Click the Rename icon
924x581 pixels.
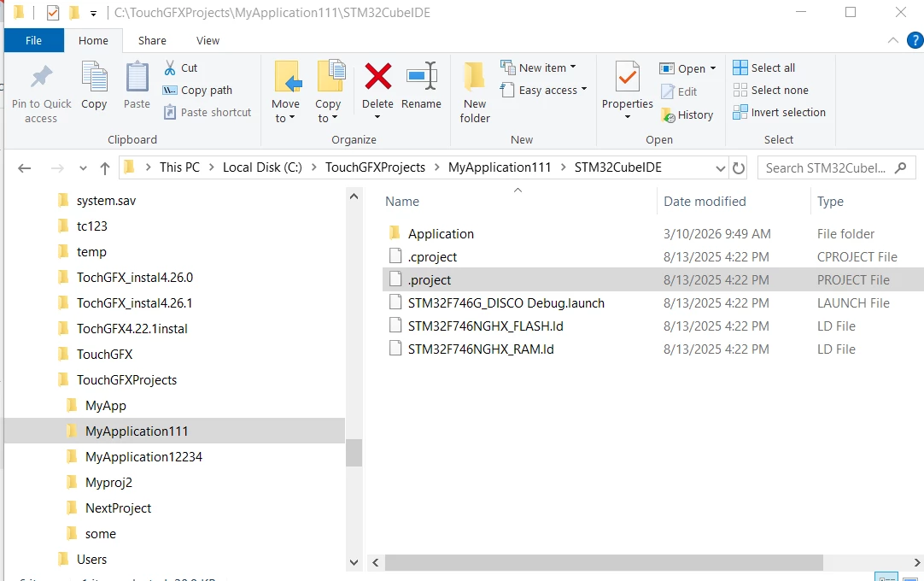tap(421, 77)
